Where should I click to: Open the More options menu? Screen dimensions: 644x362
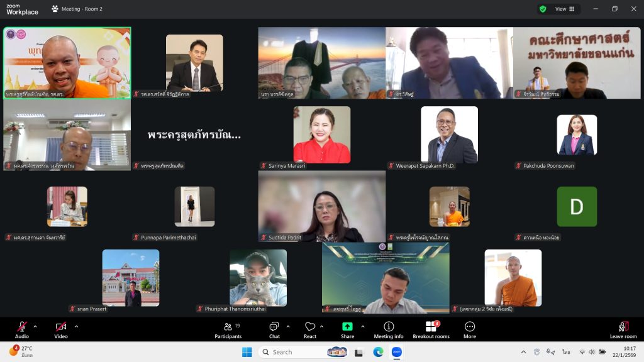point(470,329)
